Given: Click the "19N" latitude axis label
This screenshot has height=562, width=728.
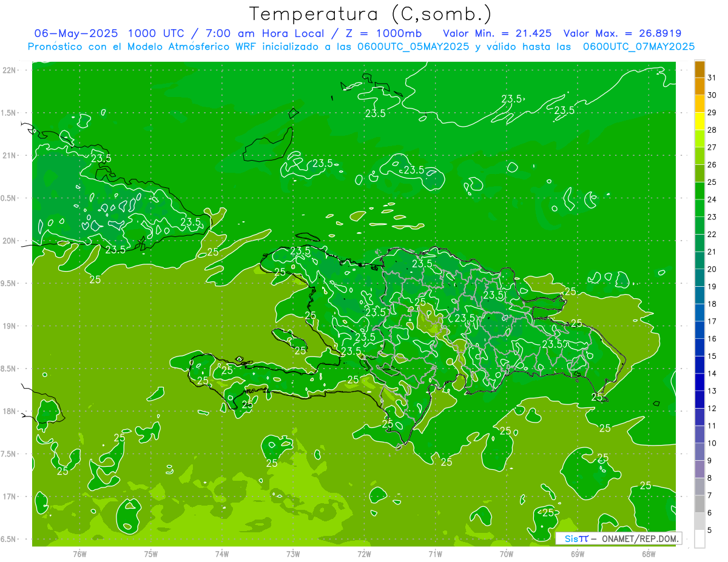Looking at the screenshot, I should point(10,326).
